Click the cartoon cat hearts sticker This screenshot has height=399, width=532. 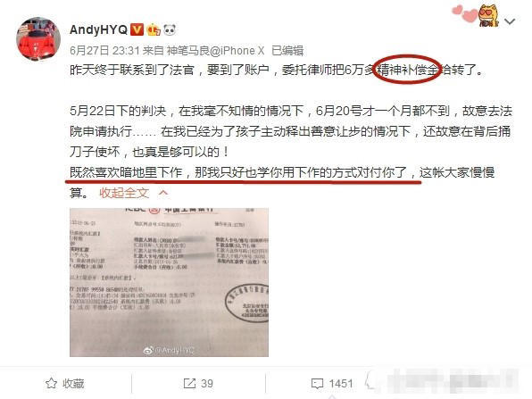pyautogui.click(x=476, y=15)
